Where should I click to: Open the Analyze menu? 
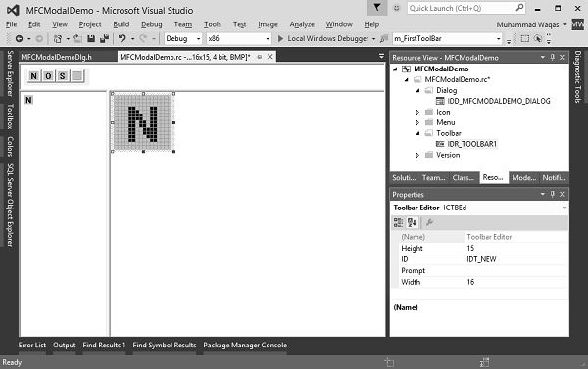[302, 24]
